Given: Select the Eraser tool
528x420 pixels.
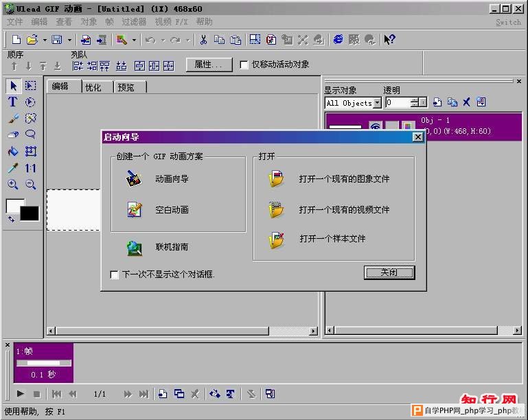Looking at the screenshot, I should [x=13, y=135].
